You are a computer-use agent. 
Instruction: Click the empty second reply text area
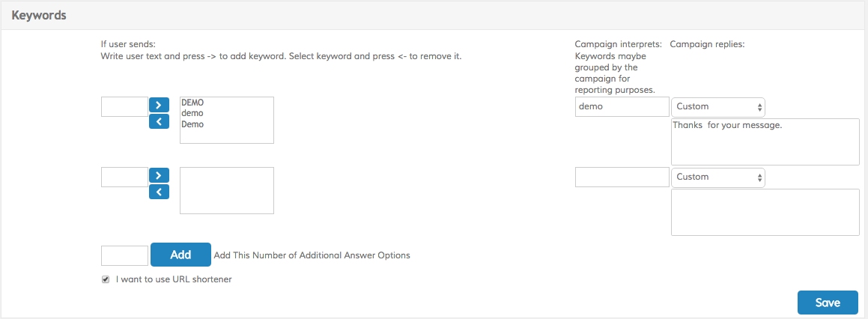click(x=765, y=212)
